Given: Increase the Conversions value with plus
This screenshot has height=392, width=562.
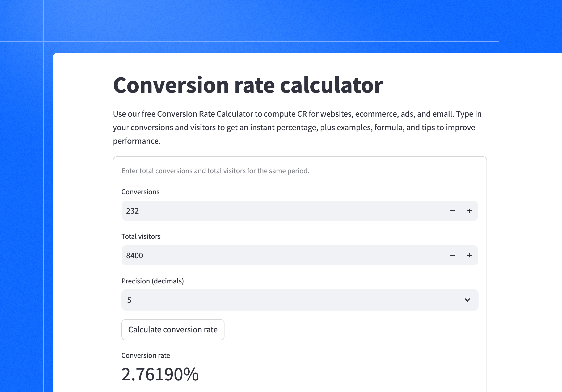Looking at the screenshot, I should click(x=469, y=211).
